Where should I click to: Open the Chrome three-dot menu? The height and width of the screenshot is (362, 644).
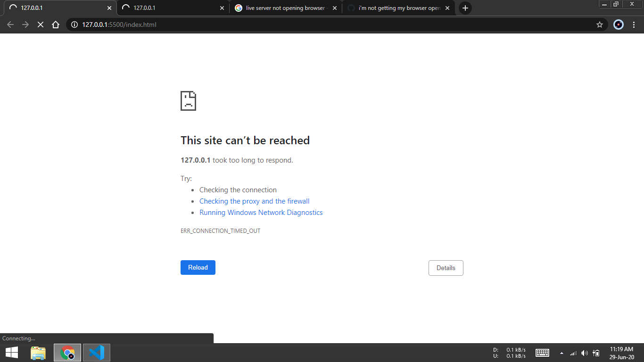[x=634, y=25]
